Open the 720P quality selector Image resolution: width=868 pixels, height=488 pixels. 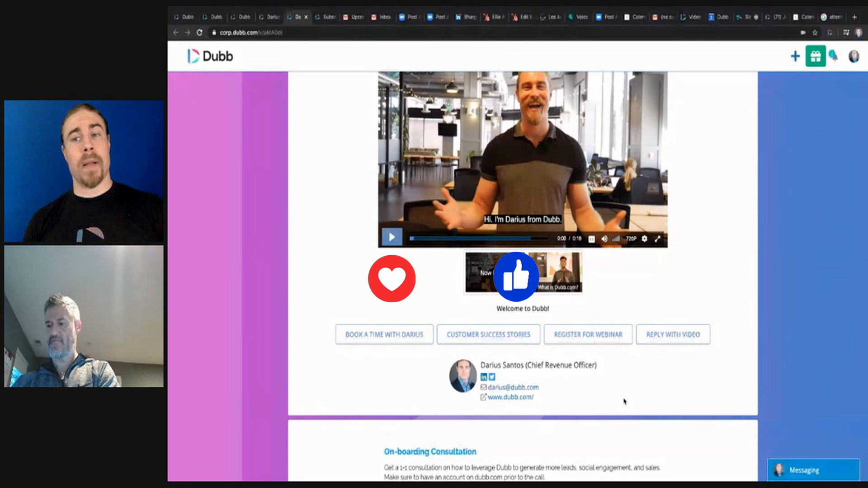click(631, 239)
